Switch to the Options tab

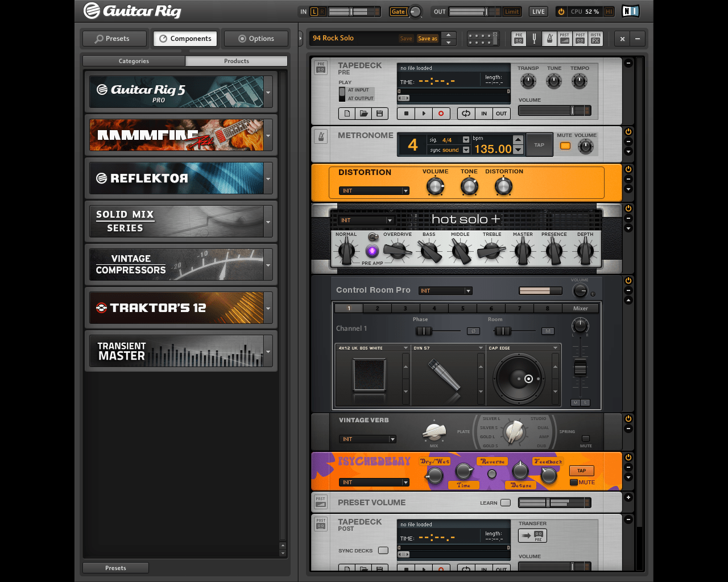[x=257, y=39]
